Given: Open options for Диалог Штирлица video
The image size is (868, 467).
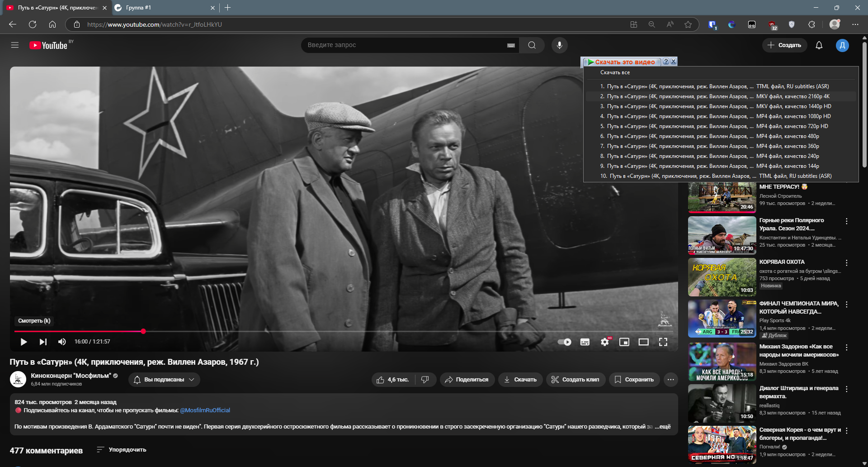Looking at the screenshot, I should 847,389.
